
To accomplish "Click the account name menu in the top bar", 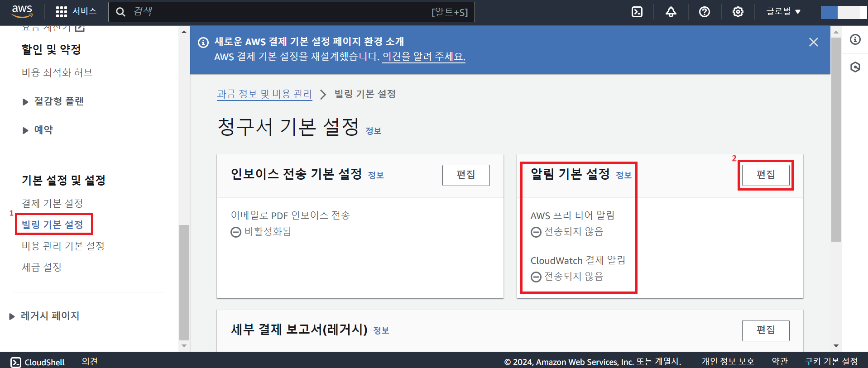I will point(844,12).
